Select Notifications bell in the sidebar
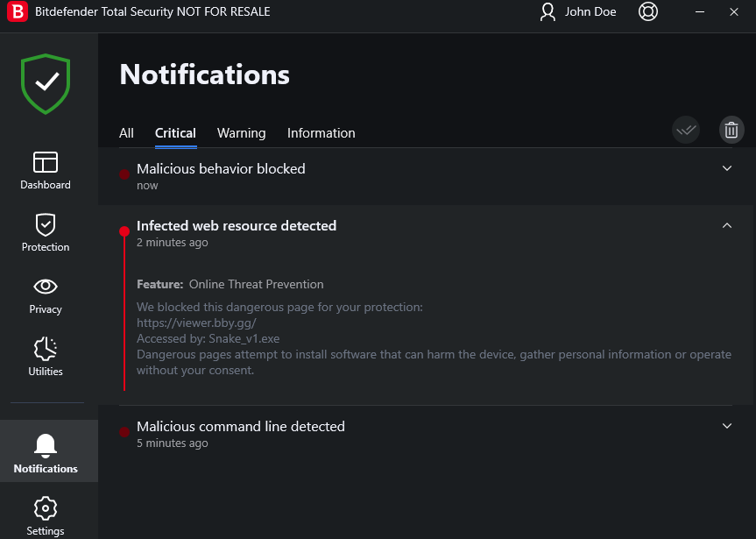 pyautogui.click(x=46, y=450)
